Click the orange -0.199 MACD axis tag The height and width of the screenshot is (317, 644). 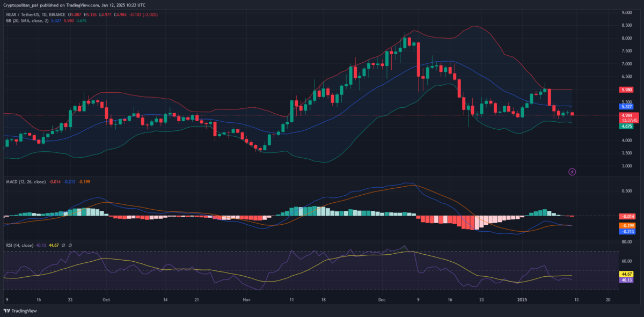coord(626,225)
